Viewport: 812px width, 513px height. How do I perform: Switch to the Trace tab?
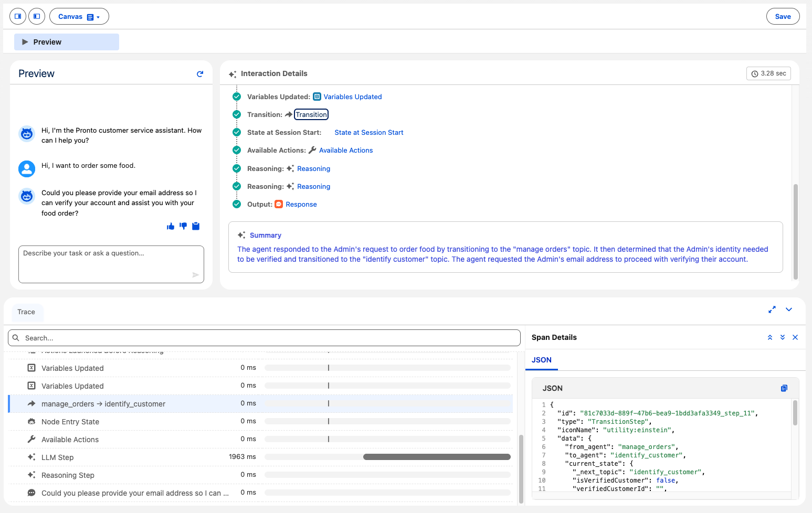point(27,312)
